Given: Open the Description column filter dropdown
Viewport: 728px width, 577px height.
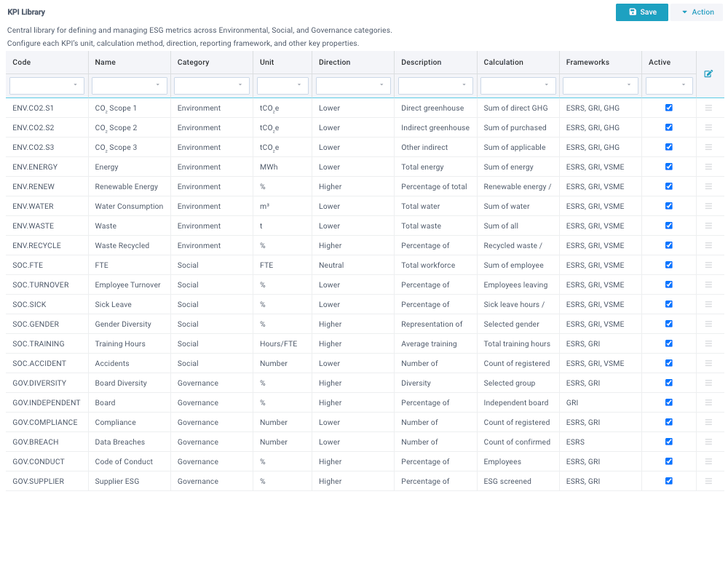Looking at the screenshot, I should pyautogui.click(x=435, y=85).
